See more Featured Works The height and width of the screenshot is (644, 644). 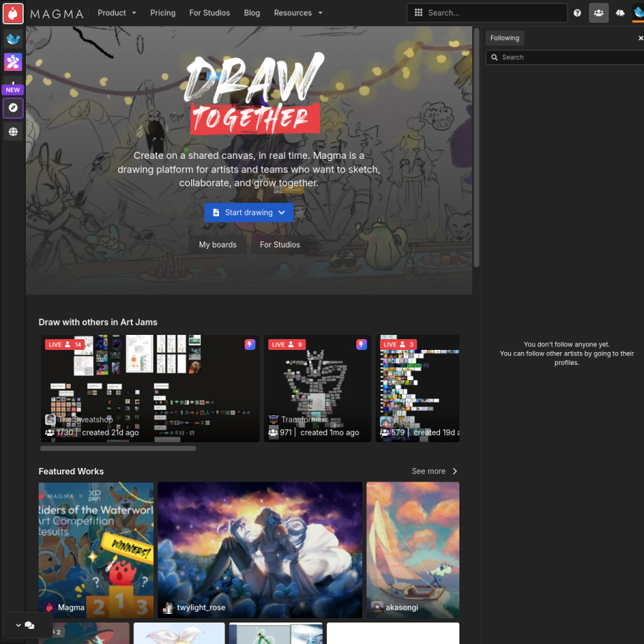(434, 471)
